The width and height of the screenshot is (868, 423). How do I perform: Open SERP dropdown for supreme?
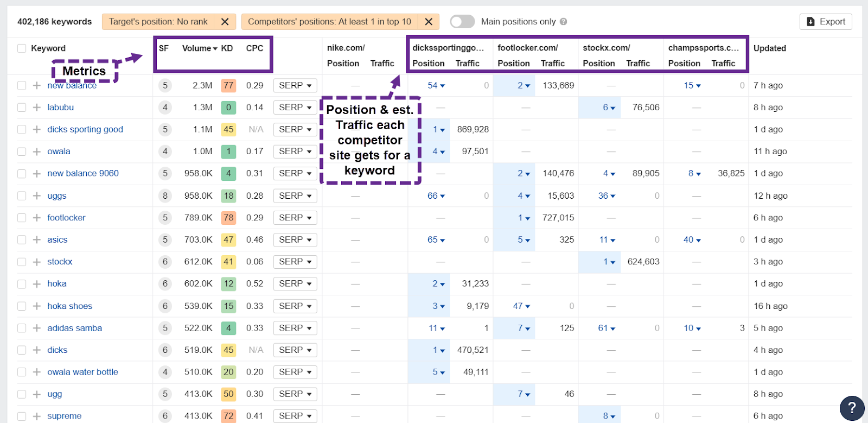(295, 416)
